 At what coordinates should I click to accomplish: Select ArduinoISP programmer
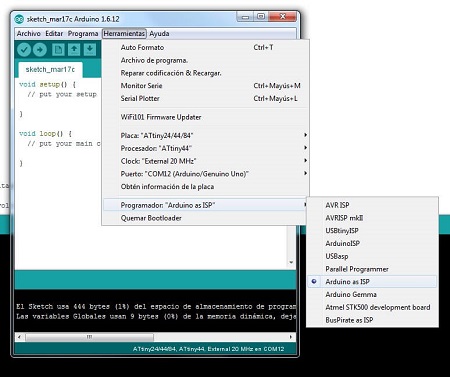372,243
